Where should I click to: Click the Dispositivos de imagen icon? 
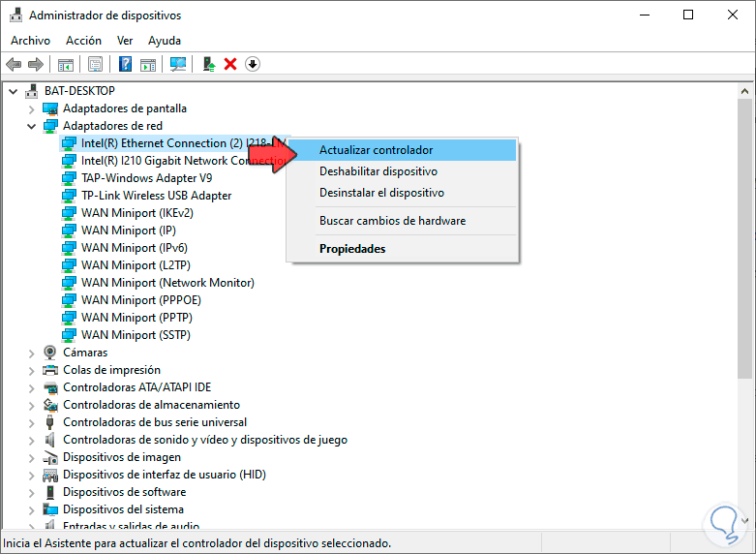pyautogui.click(x=50, y=457)
